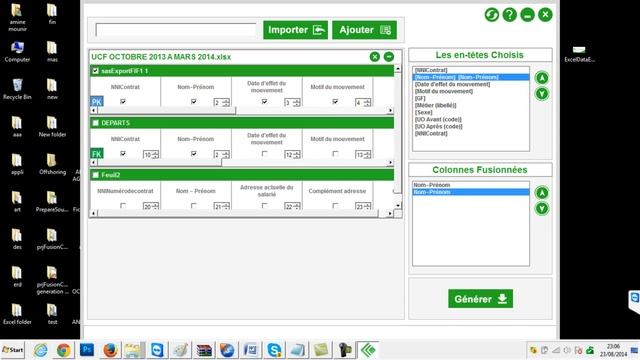Select highlighted [Nom-Prénom] row in chosen headers
Screen dimensions: 640x360
click(471, 77)
